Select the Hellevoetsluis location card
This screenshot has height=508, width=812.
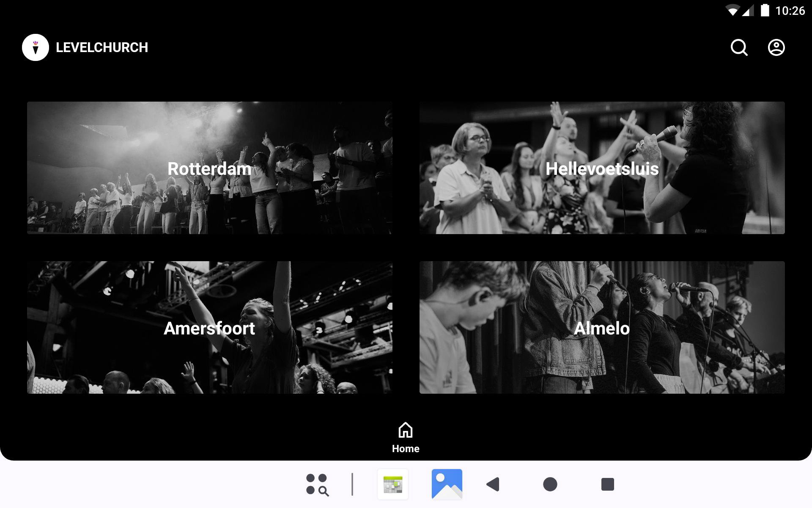(x=602, y=168)
